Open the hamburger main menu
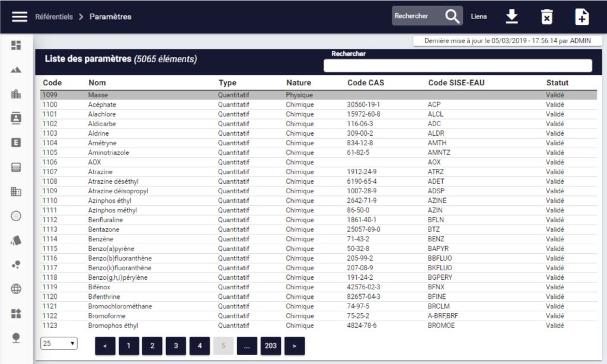 (x=20, y=17)
